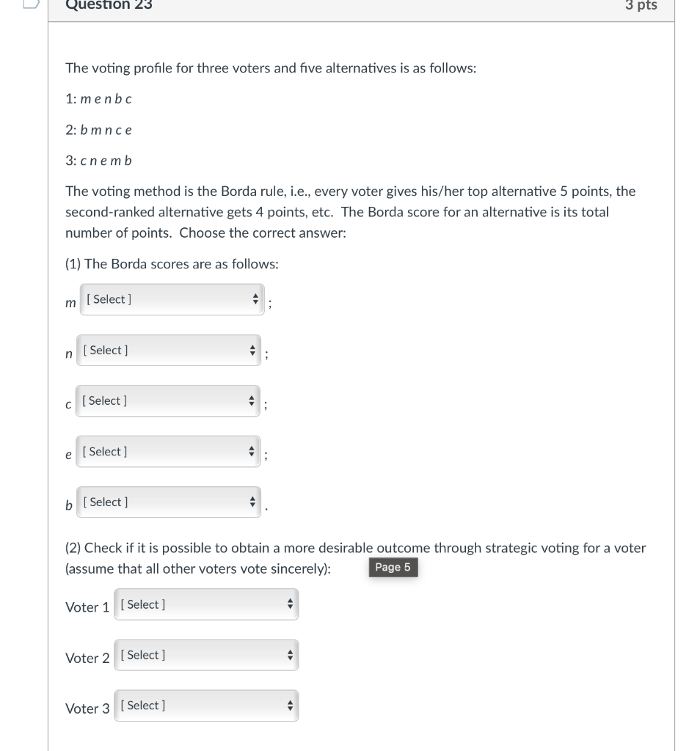Click the Page 5 indicator badge

[393, 567]
